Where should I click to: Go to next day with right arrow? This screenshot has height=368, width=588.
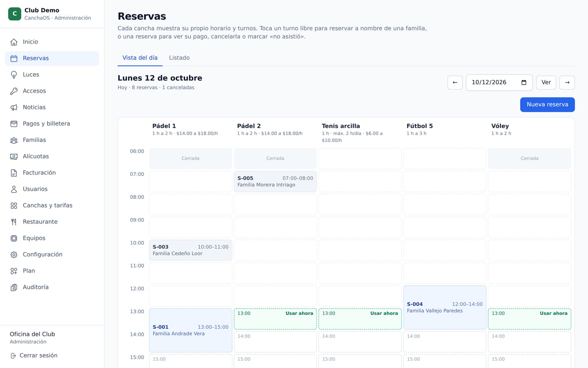tap(567, 83)
